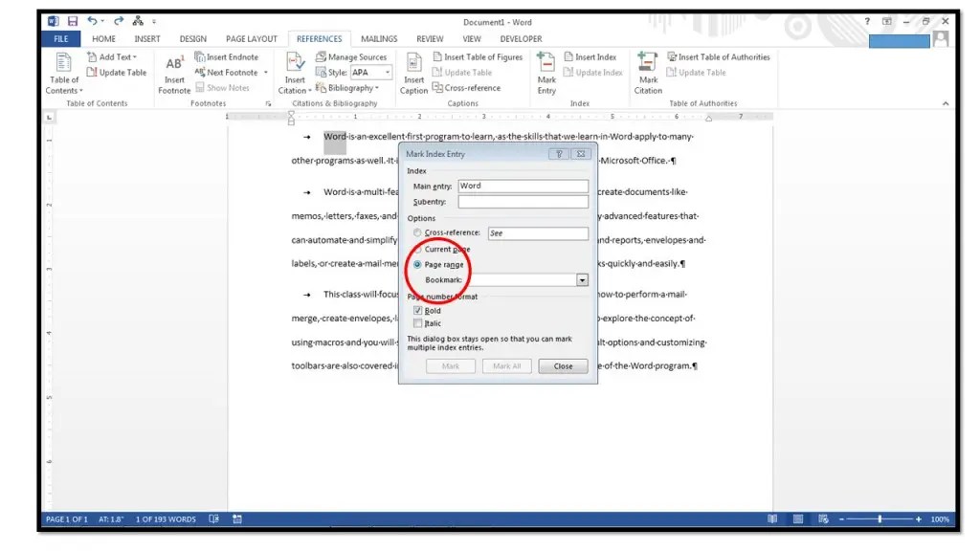980x551 pixels.
Task: Click PAGE 1 OF 1 in status bar
Action: (x=67, y=519)
